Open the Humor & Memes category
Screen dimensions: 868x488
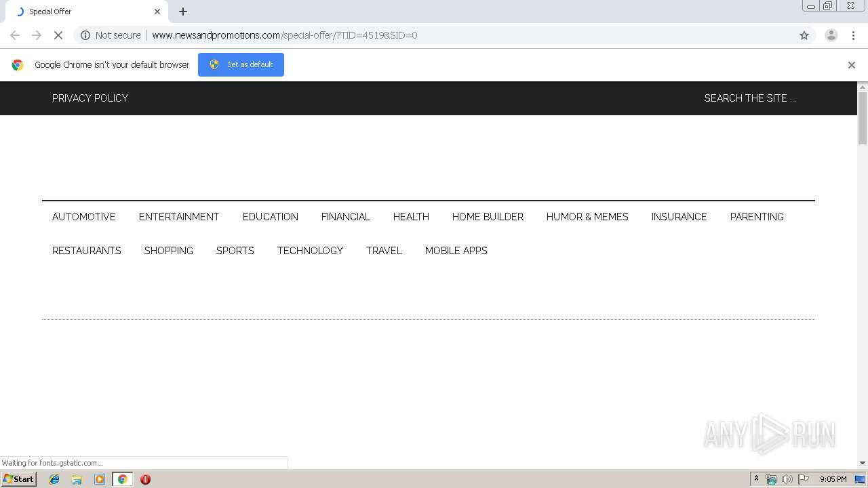[587, 217]
